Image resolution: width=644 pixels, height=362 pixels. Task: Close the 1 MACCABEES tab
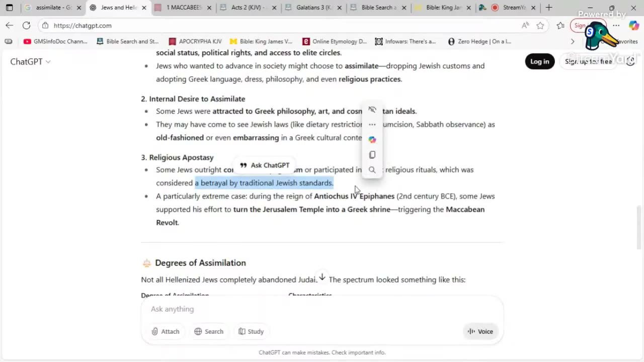tap(209, 8)
